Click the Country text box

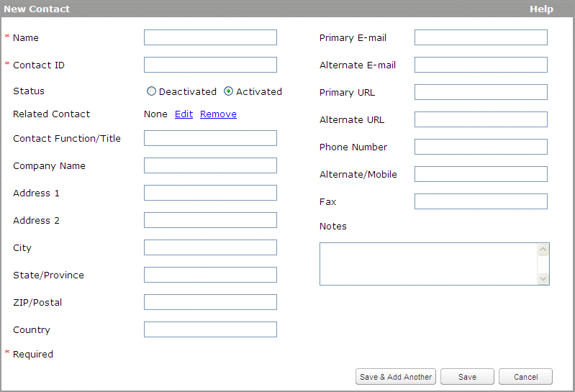tap(210, 329)
